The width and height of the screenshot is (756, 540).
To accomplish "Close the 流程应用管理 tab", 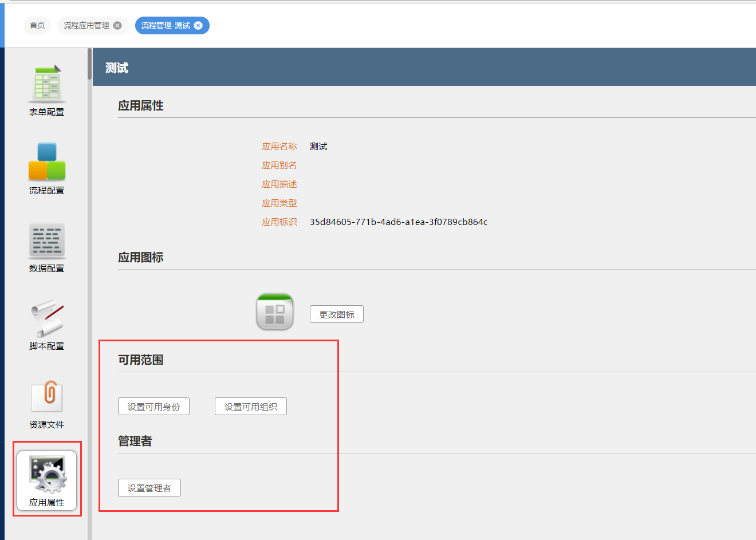I will [117, 25].
